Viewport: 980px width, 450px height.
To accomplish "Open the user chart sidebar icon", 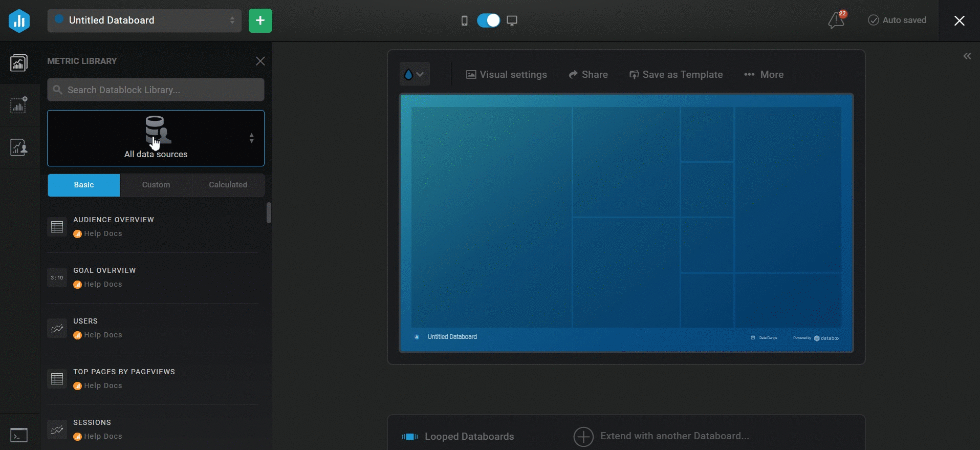I will (x=19, y=147).
